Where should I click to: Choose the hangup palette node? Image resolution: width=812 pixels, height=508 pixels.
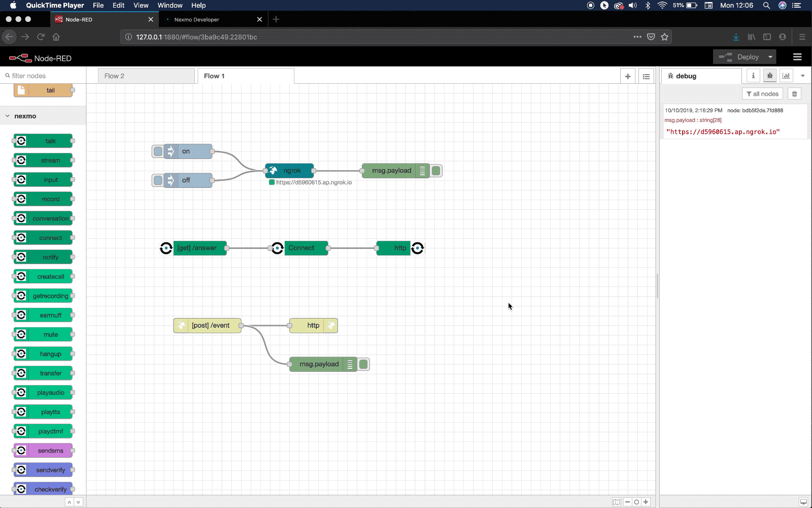[x=43, y=354]
